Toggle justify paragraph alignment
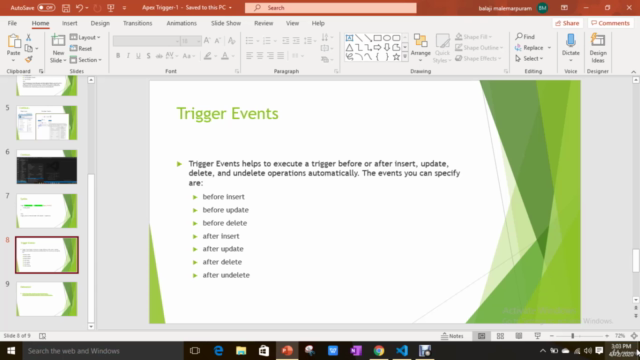Image resolution: width=640 pixels, height=360 pixels. 280,56
